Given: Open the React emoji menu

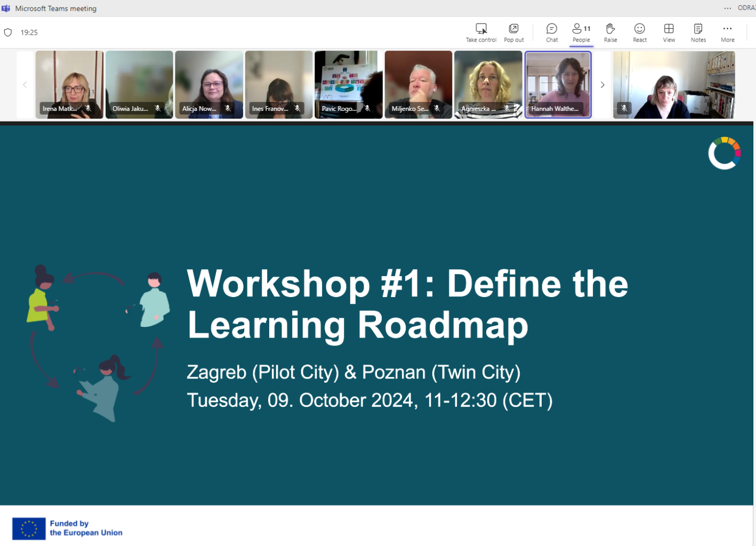Looking at the screenshot, I should point(639,29).
